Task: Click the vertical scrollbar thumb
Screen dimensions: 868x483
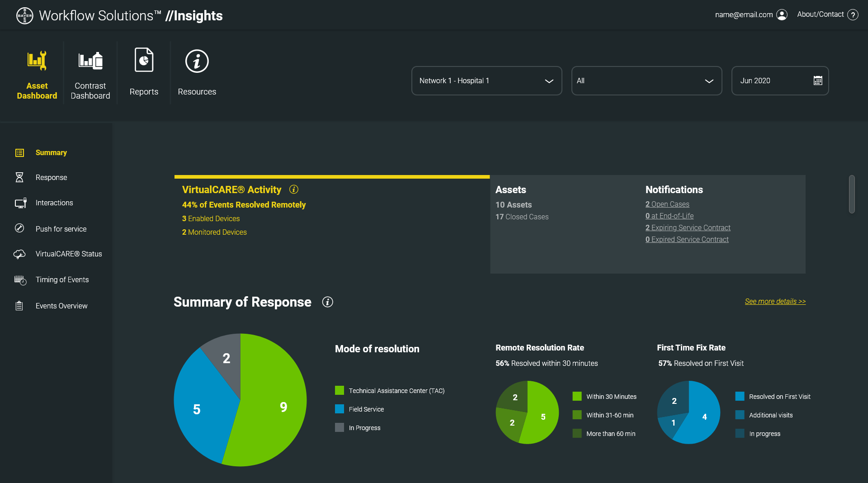Action: 852,194
